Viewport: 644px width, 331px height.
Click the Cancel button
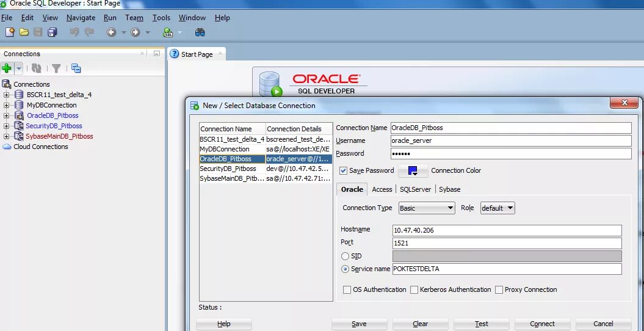point(603,324)
